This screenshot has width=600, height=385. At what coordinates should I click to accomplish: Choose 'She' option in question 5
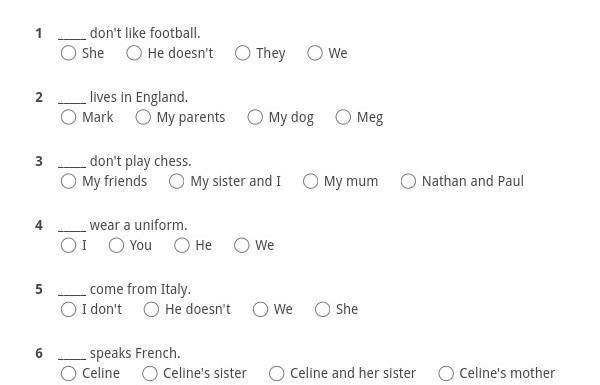[x=322, y=309]
